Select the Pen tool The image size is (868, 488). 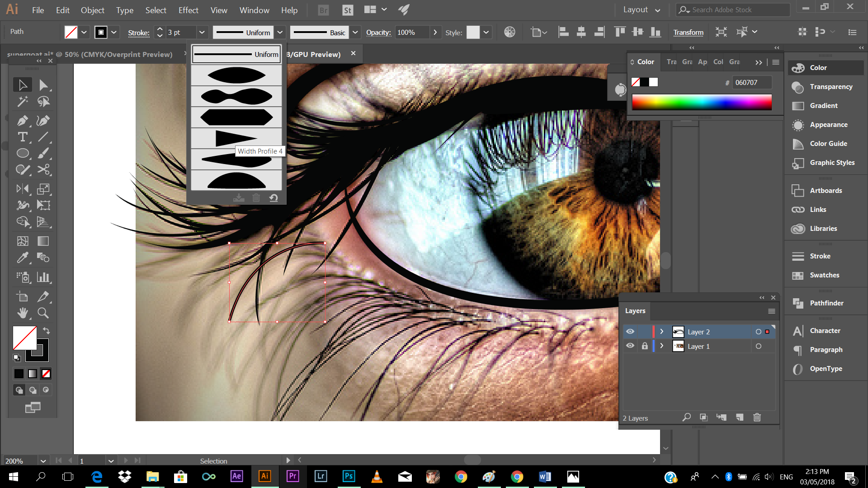click(22, 121)
